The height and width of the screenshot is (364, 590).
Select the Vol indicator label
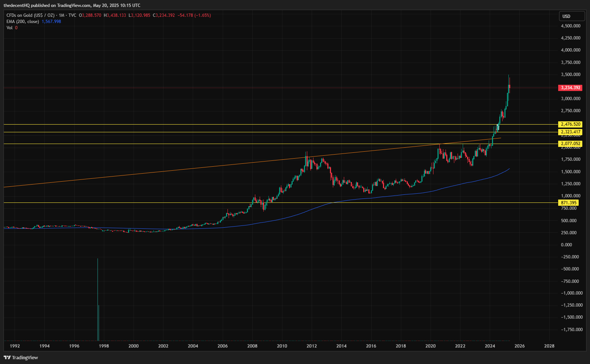pyautogui.click(x=10, y=28)
